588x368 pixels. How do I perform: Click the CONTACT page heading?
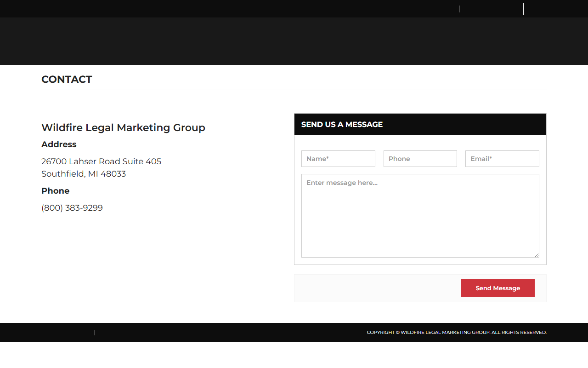67,80
